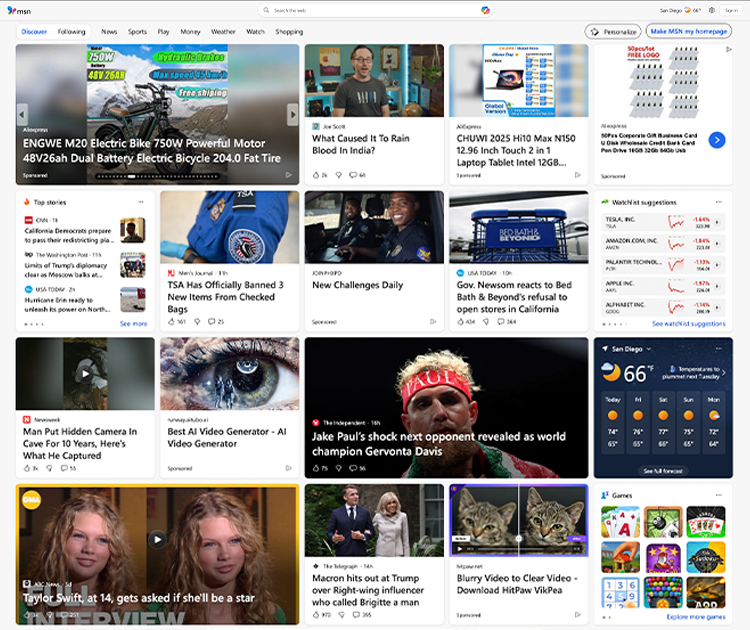Open the News section
The height and width of the screenshot is (630, 750).
pos(109,32)
